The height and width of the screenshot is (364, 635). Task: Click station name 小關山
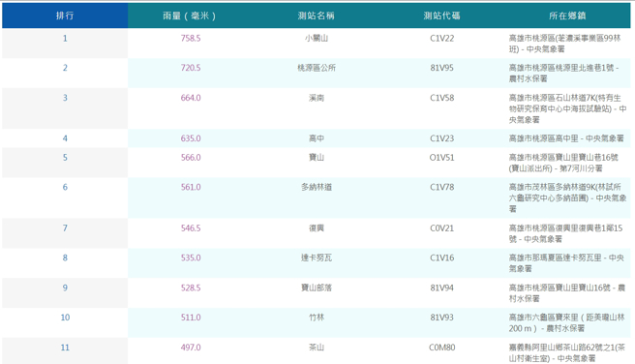(317, 38)
